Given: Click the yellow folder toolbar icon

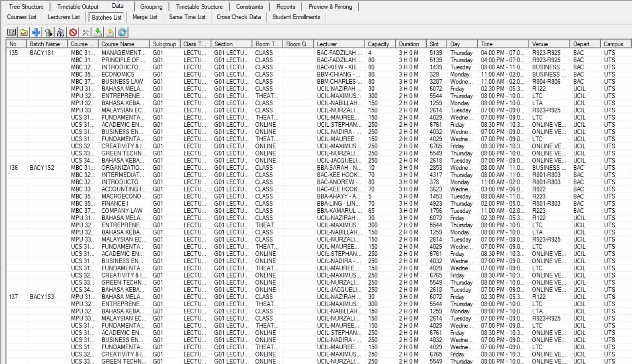Looking at the screenshot, I should [x=24, y=32].
